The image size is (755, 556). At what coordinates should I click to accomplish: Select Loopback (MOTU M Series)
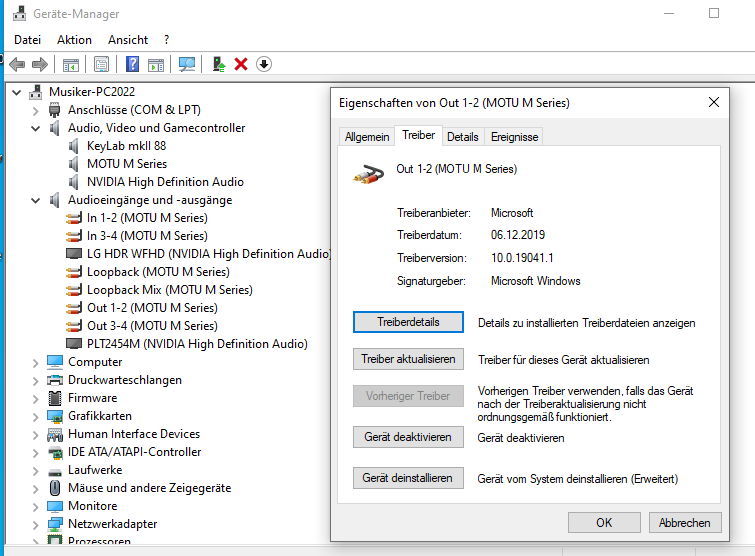click(x=158, y=272)
